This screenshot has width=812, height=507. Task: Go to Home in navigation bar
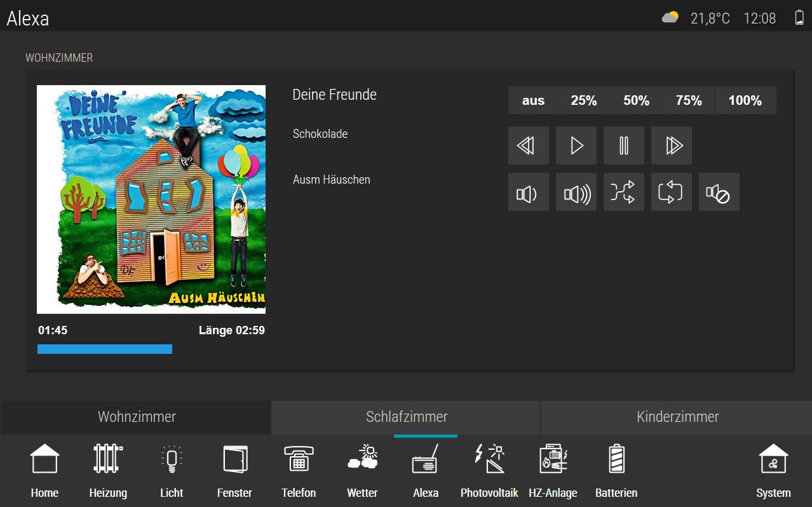[44, 471]
